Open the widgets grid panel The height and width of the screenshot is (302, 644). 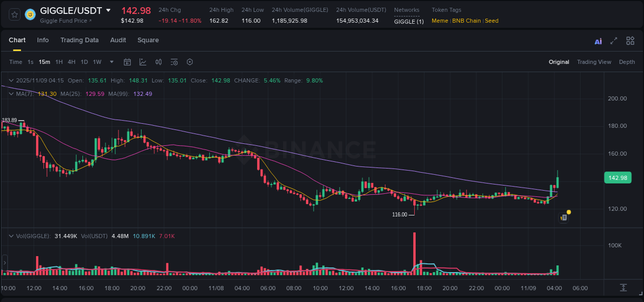(630, 40)
